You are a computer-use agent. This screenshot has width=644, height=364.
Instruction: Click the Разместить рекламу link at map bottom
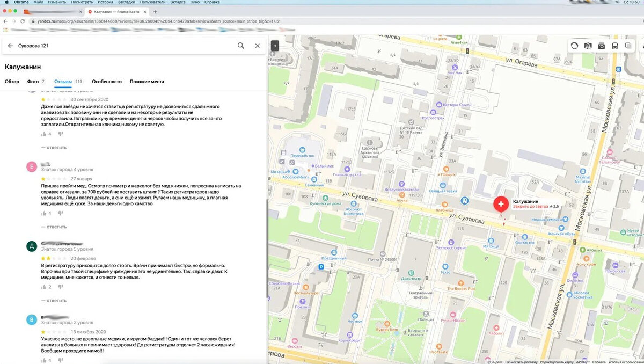522,362
